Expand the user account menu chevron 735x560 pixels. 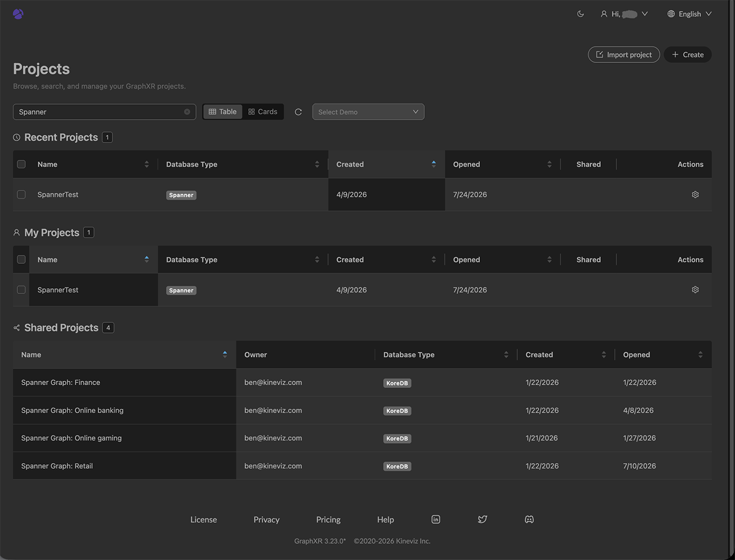click(x=645, y=14)
